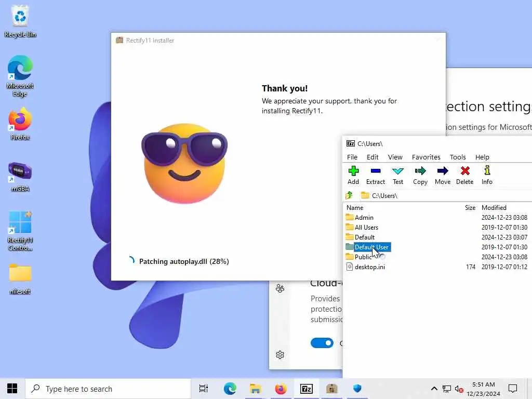This screenshot has width=532, height=399.
Task: Click the 2024-12-23 03:08 date for Admin
Action: [x=504, y=218]
